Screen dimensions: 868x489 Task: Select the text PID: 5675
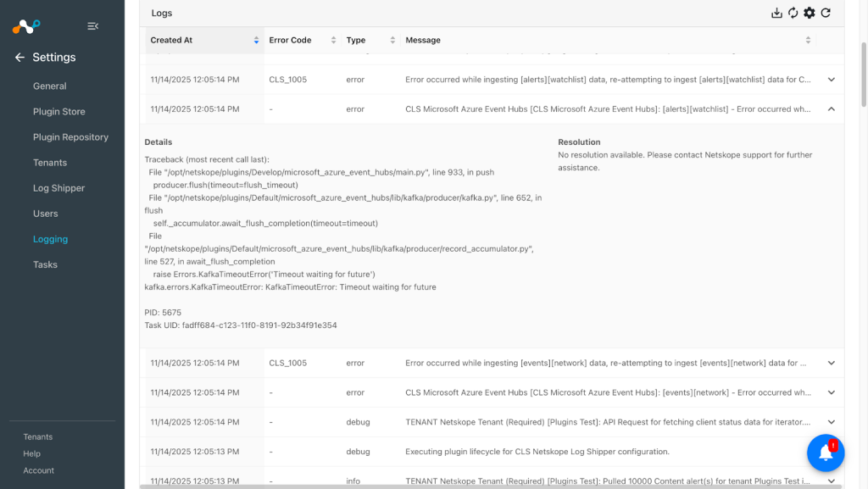[x=163, y=313]
